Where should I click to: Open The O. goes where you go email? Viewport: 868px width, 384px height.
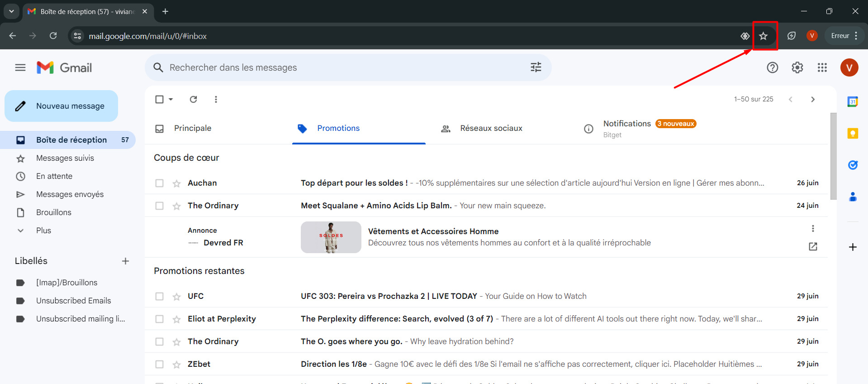[486, 341]
